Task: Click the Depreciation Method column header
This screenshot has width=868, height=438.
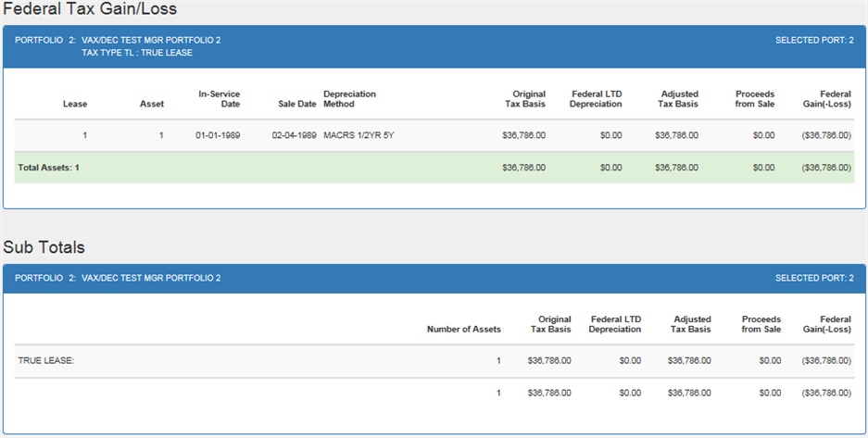Action: pos(350,99)
